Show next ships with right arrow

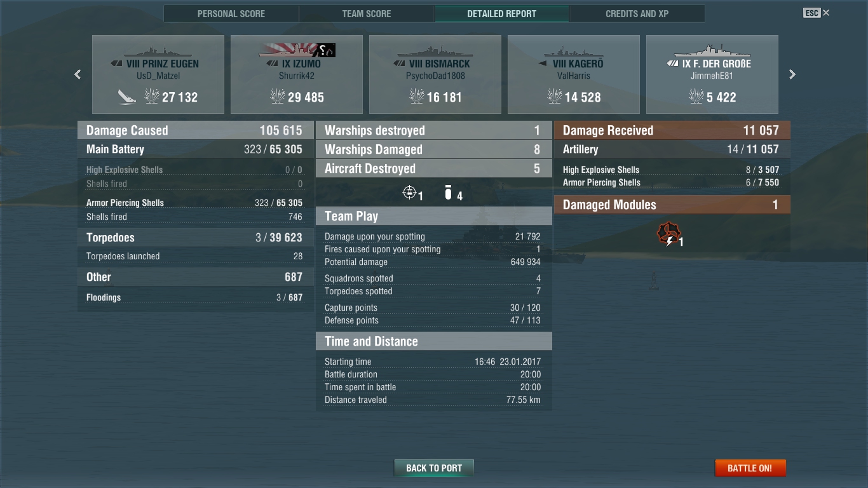coord(792,74)
